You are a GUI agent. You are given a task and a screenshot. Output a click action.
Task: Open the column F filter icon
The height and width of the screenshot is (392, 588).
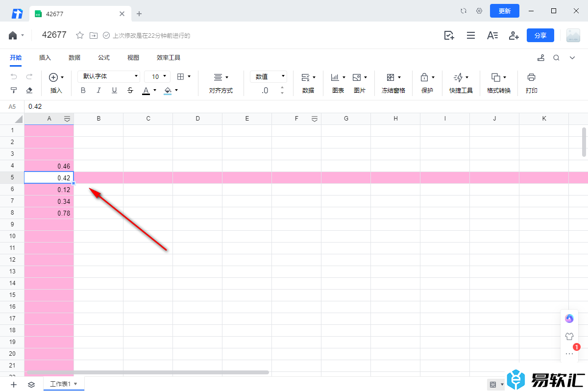click(315, 119)
